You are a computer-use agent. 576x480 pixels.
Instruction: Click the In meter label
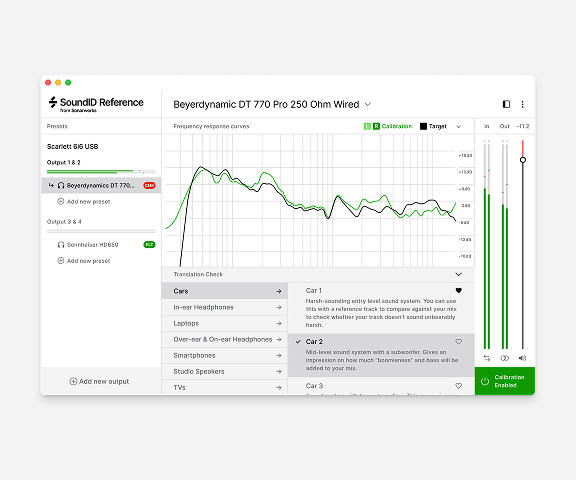click(x=486, y=126)
